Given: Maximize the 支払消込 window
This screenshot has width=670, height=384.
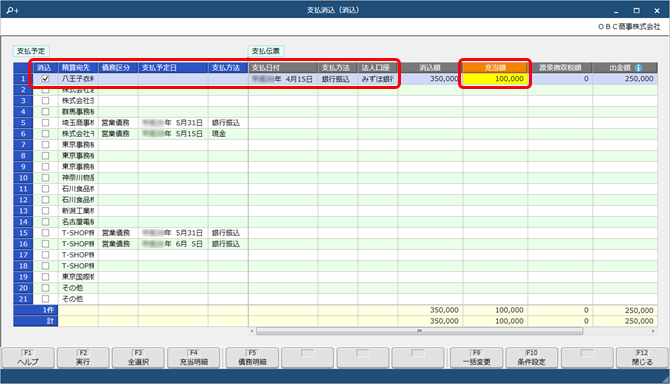Looking at the screenshot, I should [x=636, y=10].
